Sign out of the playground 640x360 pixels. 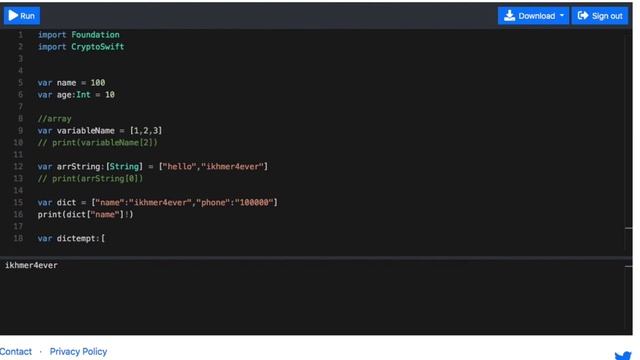click(x=600, y=16)
